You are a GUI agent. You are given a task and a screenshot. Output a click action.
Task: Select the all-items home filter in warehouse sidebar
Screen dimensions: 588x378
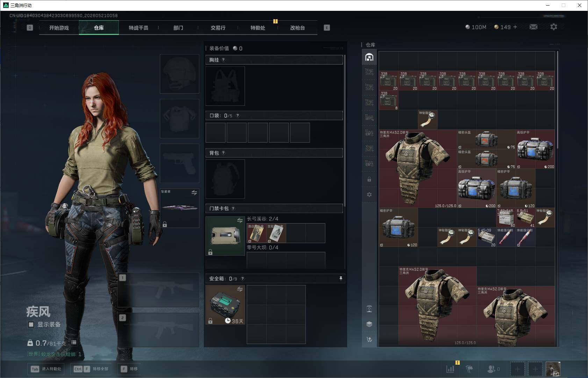point(369,57)
